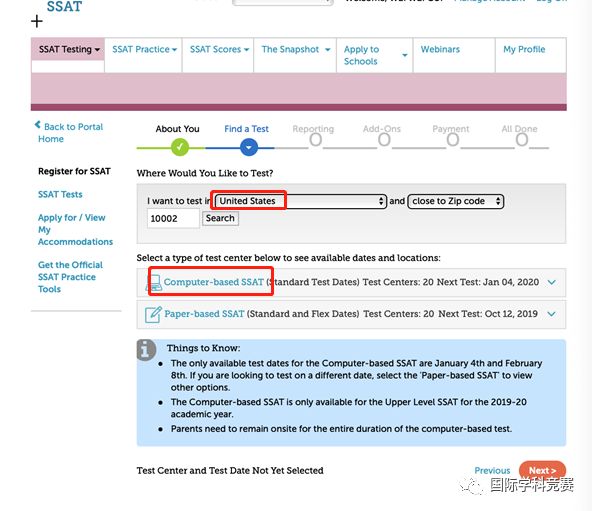Image resolution: width=592 pixels, height=511 pixels.
Task: Click the pencil-paper icon beside Paper-based SSAT
Action: (x=153, y=314)
